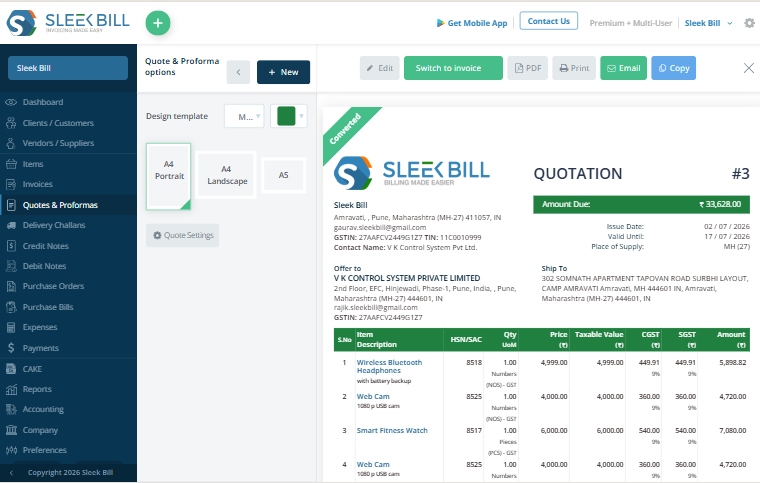The height and width of the screenshot is (483, 760).
Task: Click the Credit Notes icon
Action: point(11,246)
